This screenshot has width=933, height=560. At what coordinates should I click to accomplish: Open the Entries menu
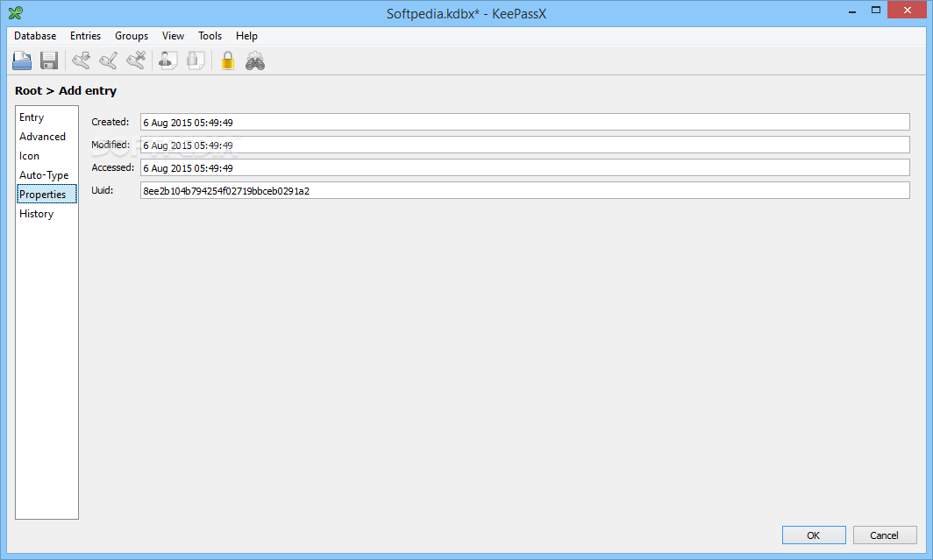point(86,36)
